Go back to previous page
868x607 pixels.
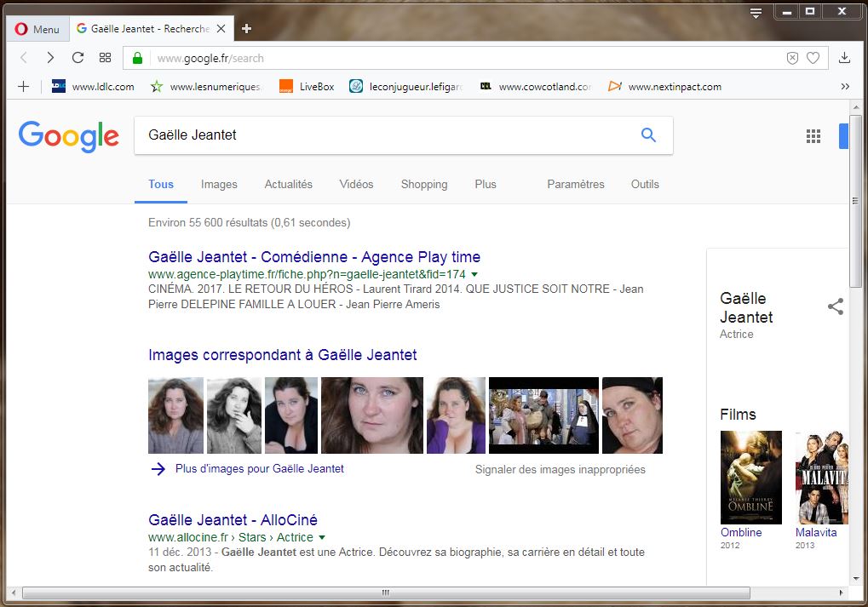tap(24, 58)
